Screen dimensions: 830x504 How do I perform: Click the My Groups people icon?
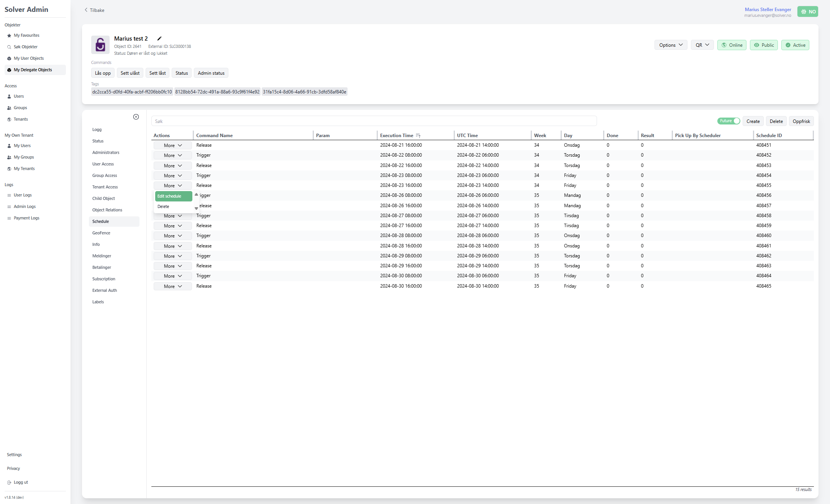(x=9, y=157)
